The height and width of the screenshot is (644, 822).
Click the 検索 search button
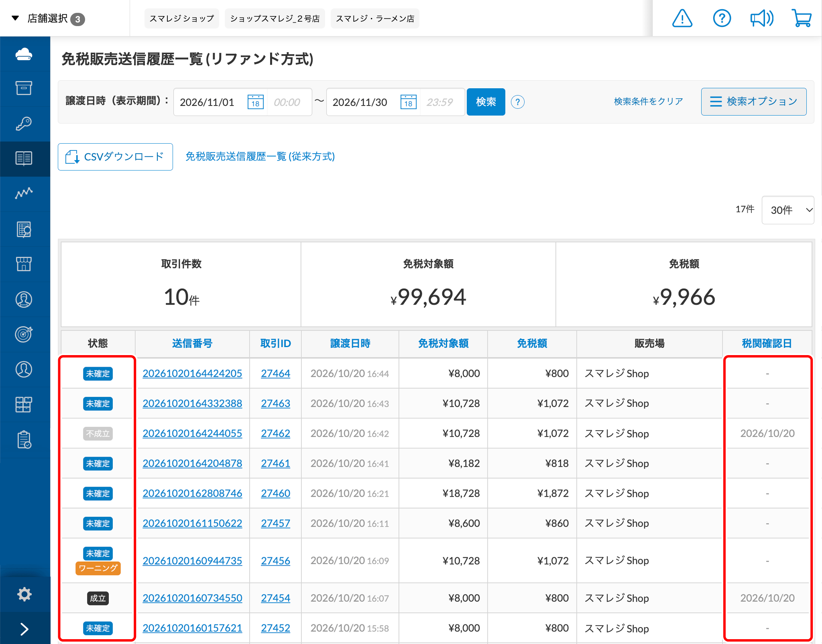click(x=486, y=102)
